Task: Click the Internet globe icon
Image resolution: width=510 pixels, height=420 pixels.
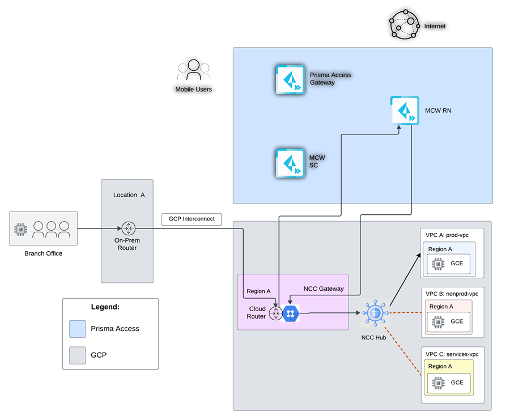Action: 405,25
